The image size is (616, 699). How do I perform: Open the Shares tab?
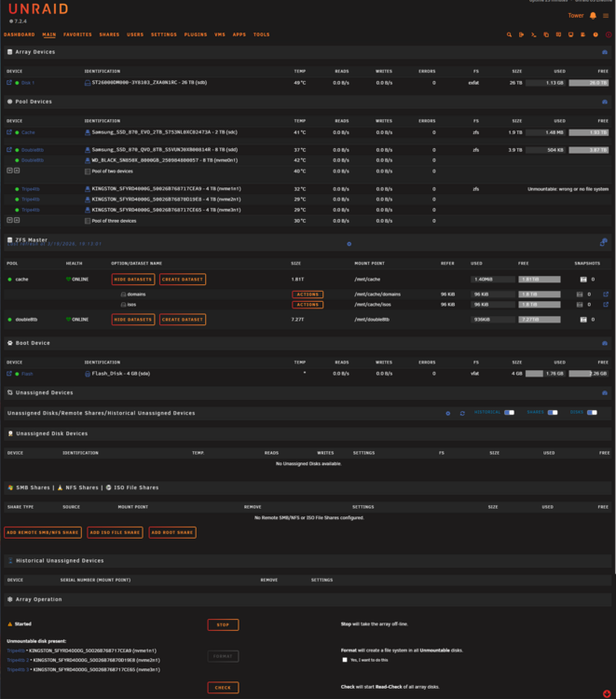[109, 34]
